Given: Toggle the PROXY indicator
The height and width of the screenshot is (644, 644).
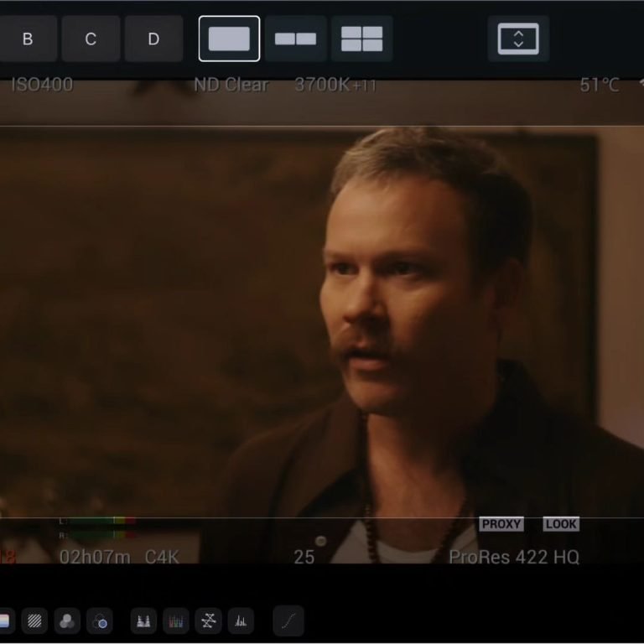Looking at the screenshot, I should [x=501, y=524].
